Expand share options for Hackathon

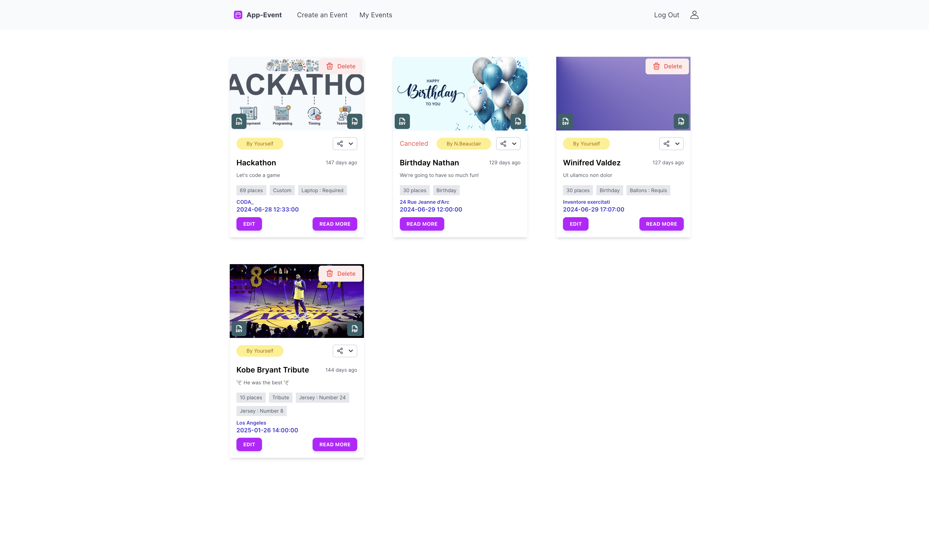pyautogui.click(x=345, y=144)
